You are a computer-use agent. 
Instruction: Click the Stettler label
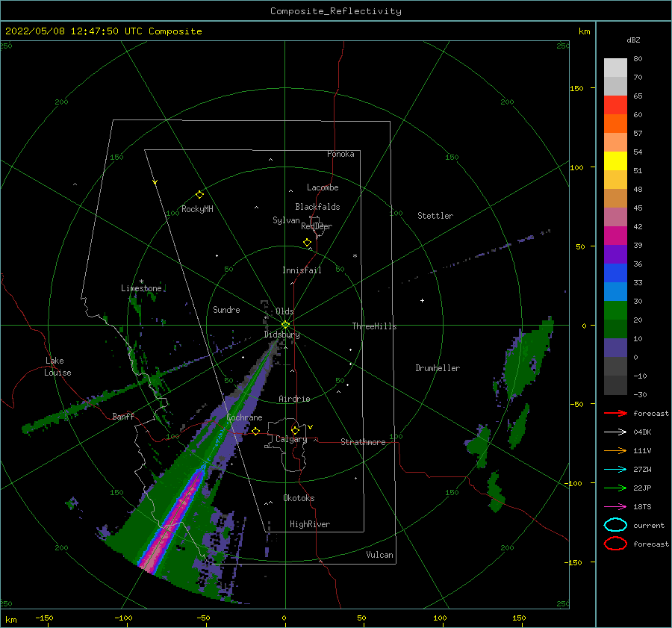(x=435, y=216)
